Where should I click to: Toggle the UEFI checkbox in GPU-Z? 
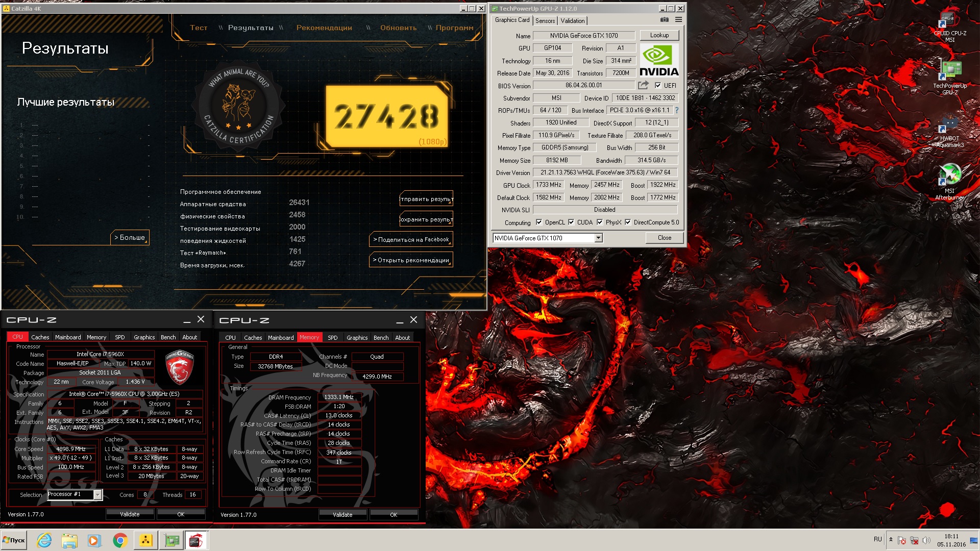658,85
